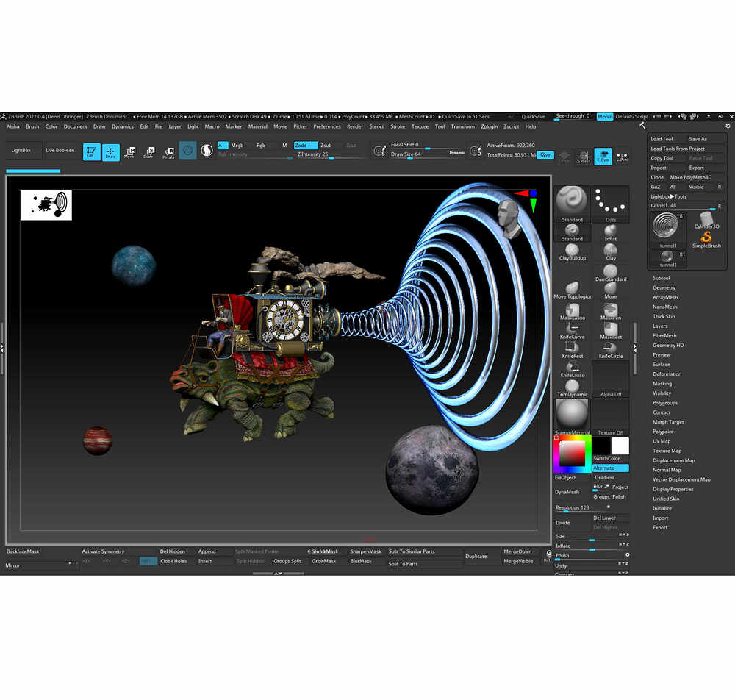Select the ClayBuildup brush

pos(572,252)
